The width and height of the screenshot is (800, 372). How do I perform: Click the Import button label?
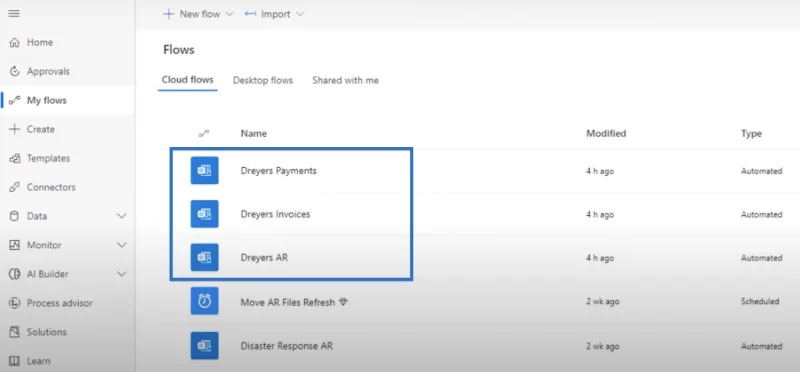(x=276, y=14)
